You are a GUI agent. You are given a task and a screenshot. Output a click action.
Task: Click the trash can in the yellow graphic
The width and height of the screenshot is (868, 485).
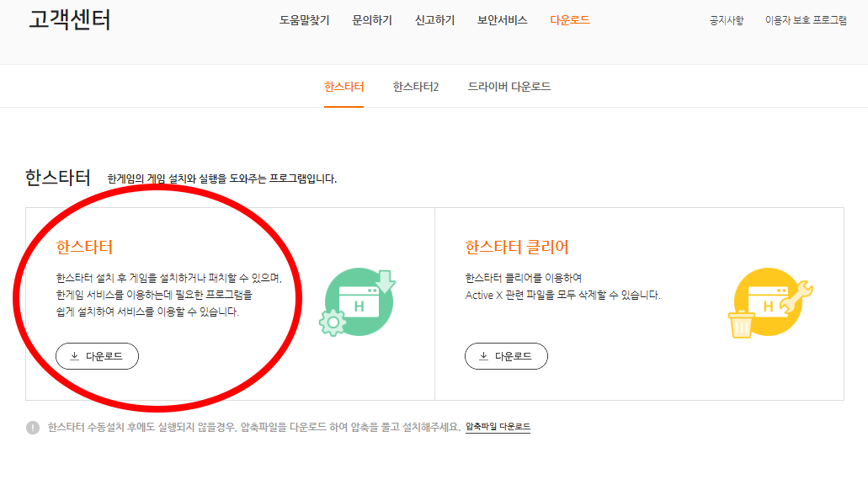tap(741, 326)
